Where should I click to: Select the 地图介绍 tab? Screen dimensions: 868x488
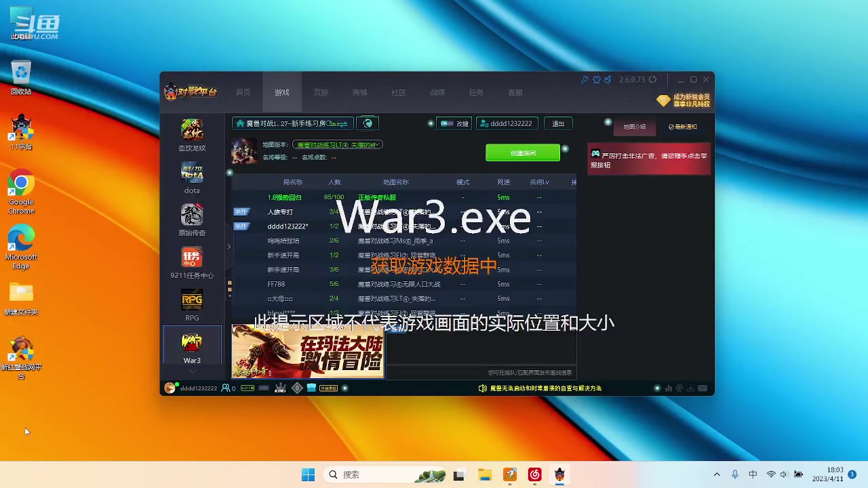[635, 127]
